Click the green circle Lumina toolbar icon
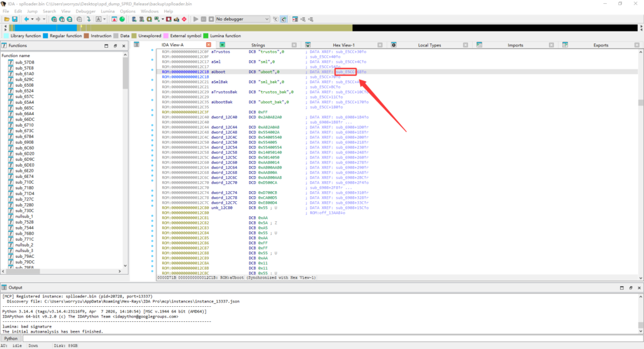Viewport: 644px width, 349px height. tap(122, 19)
